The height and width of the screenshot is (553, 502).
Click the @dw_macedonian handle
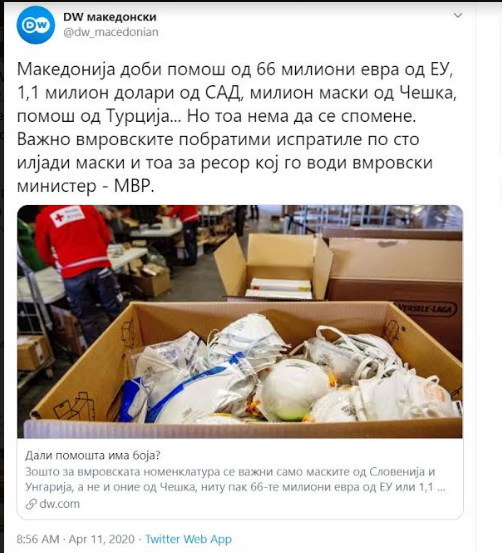click(111, 32)
